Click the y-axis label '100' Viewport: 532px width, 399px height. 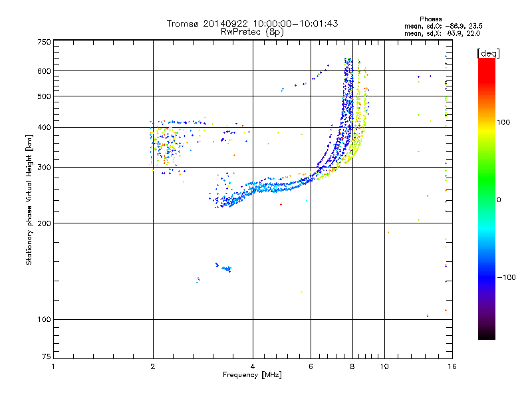pyautogui.click(x=44, y=320)
